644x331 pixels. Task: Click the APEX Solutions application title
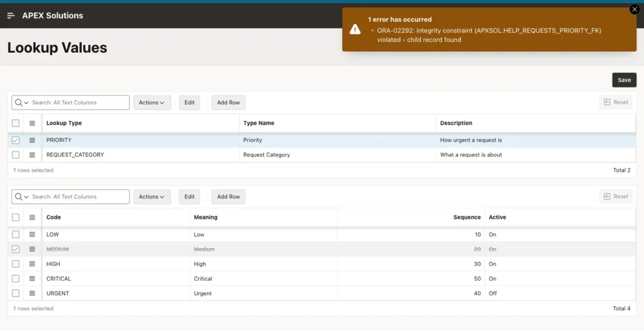click(x=53, y=16)
